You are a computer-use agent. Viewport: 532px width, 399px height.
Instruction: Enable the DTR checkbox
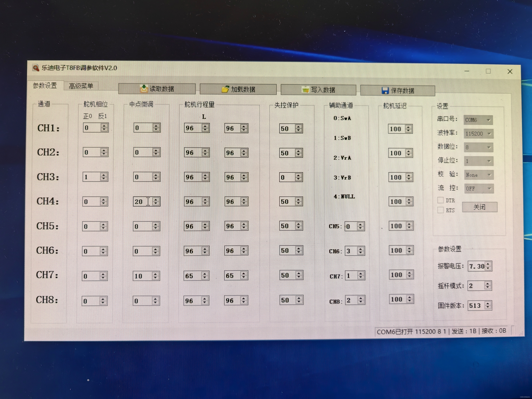tap(440, 200)
